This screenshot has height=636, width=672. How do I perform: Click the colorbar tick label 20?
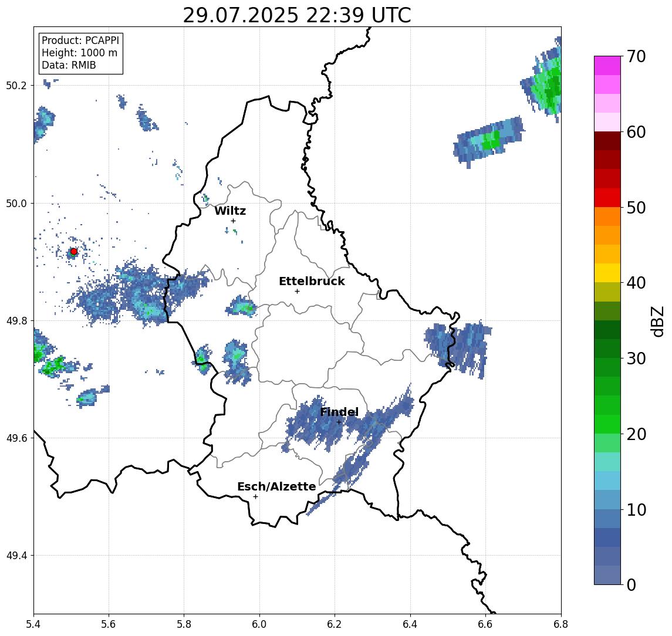point(636,434)
